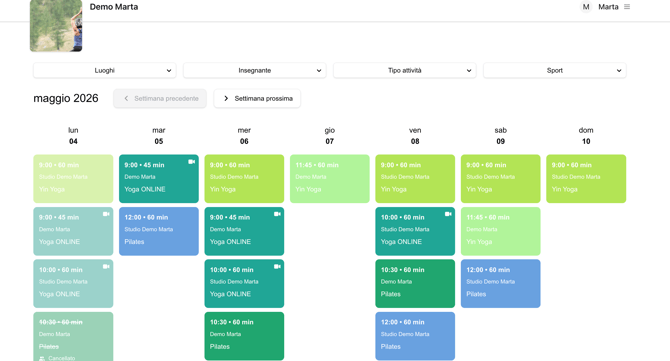Viewport: 670px width, 361px height.
Task: Expand the Tipo attività dropdown
Action: click(x=405, y=70)
